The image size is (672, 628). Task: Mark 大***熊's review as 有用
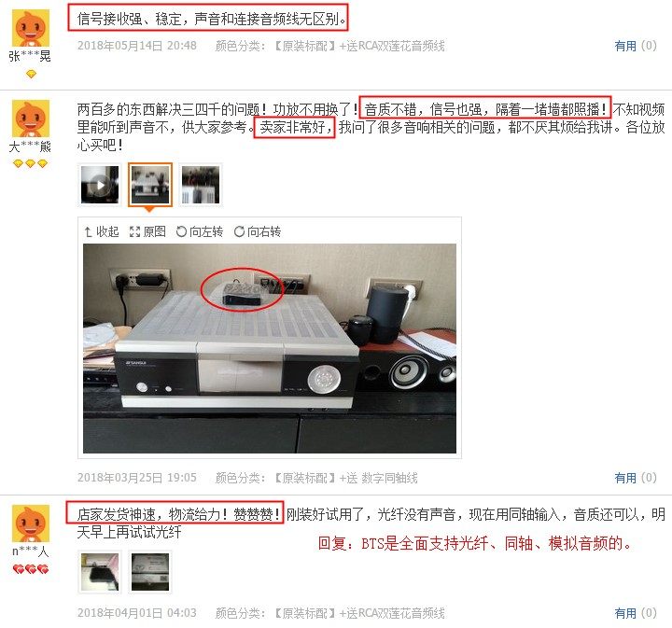[x=636, y=478]
